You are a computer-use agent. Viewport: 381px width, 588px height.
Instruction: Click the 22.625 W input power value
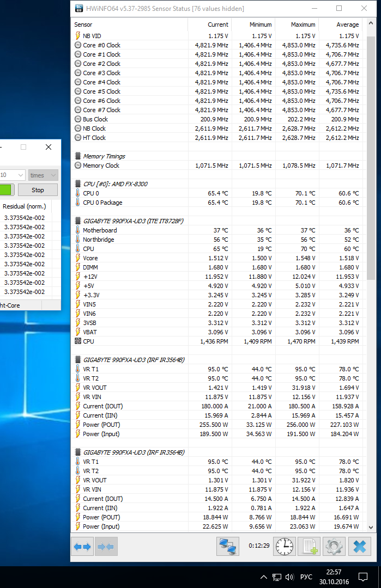(215, 526)
